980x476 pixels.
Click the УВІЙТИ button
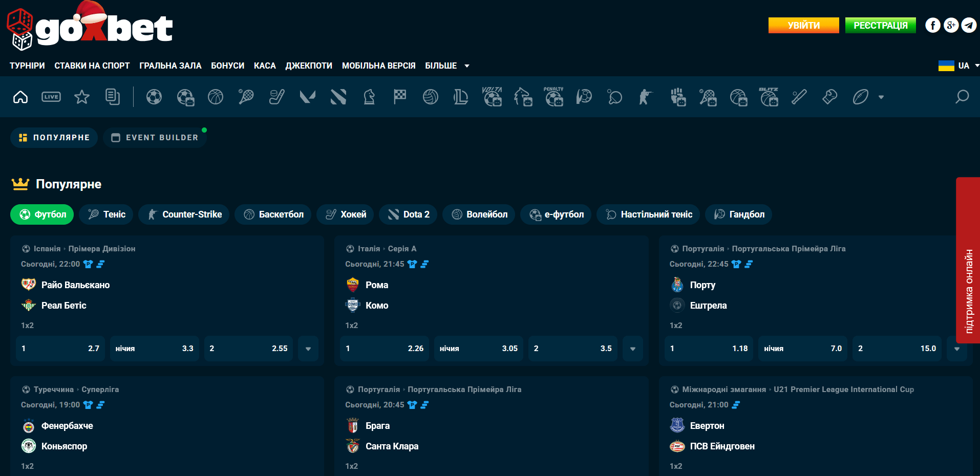pos(803,25)
